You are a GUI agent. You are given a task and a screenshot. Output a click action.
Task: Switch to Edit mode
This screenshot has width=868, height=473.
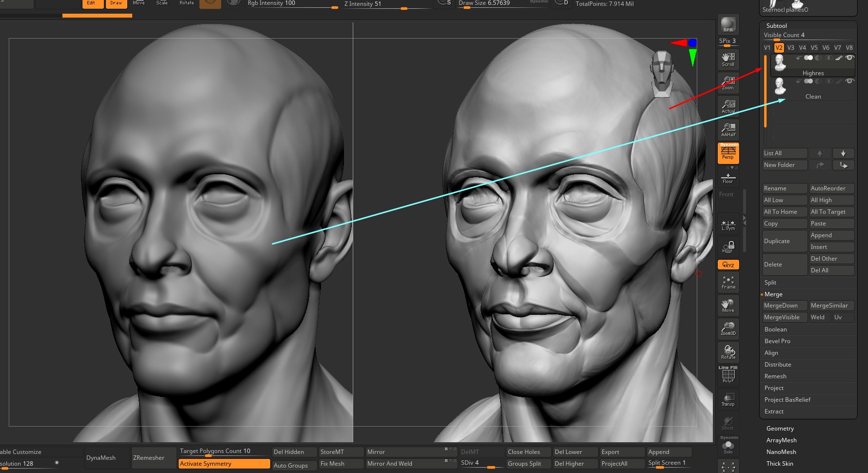point(92,2)
